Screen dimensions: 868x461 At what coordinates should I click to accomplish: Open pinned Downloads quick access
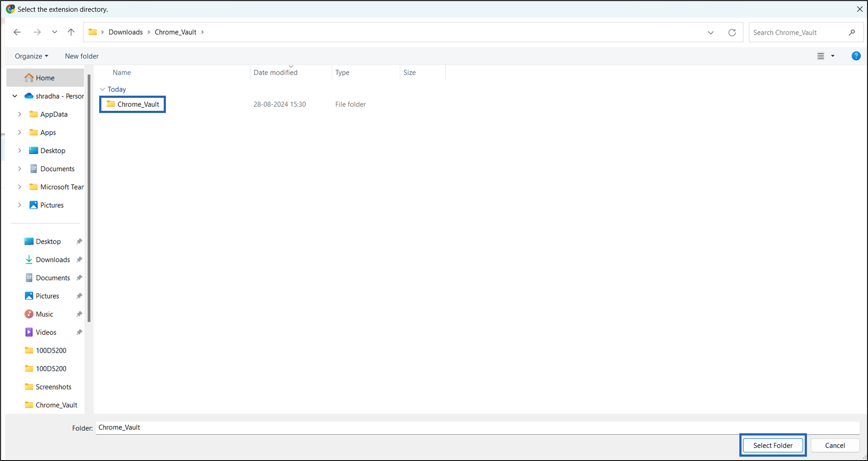[x=47, y=260]
